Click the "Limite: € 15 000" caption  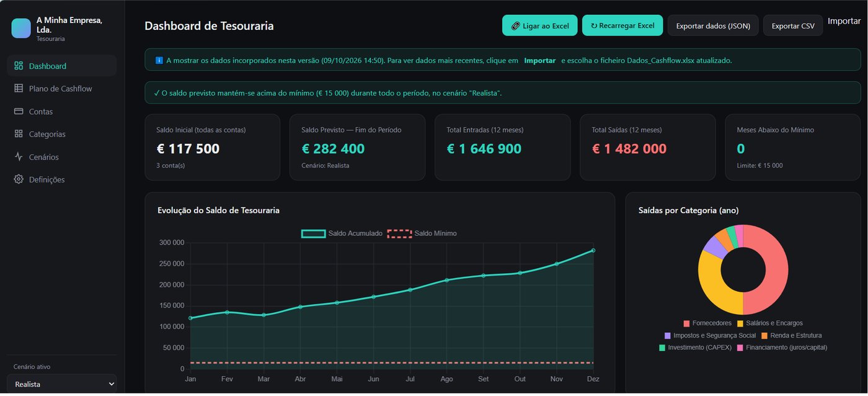click(x=759, y=166)
